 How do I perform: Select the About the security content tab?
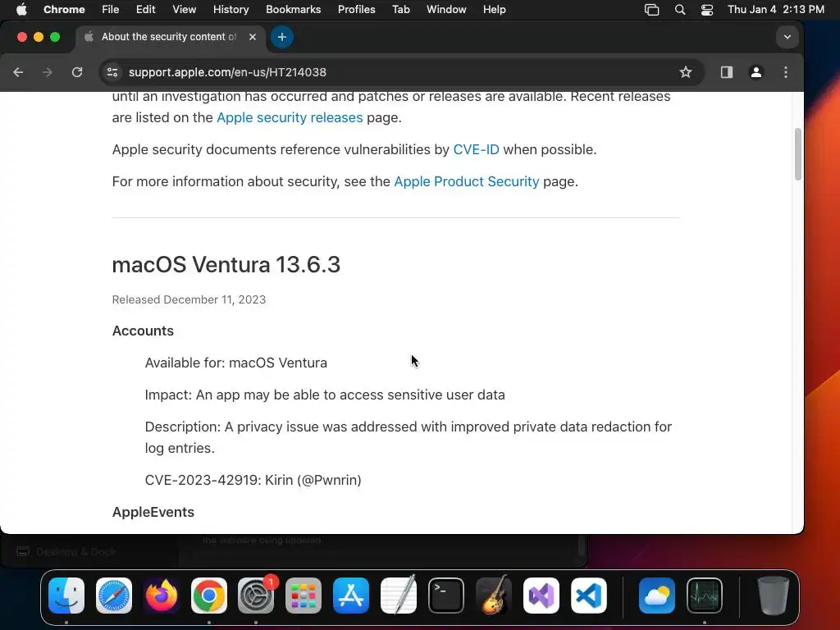[x=171, y=37]
